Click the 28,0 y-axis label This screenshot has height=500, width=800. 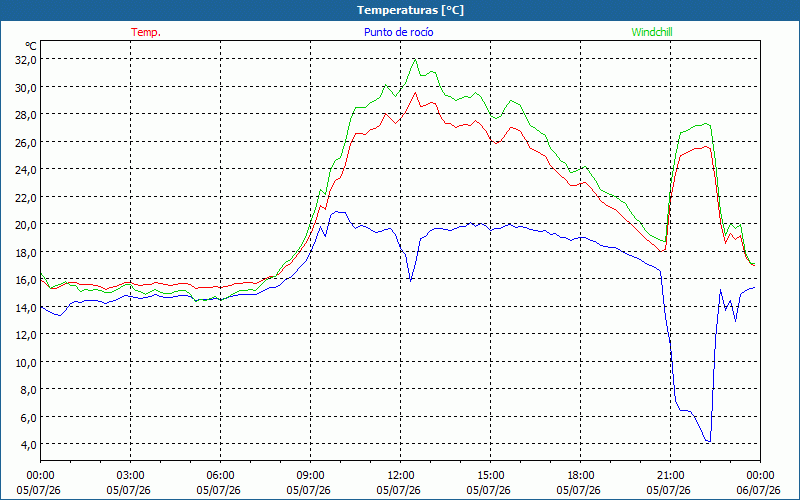coord(24,115)
